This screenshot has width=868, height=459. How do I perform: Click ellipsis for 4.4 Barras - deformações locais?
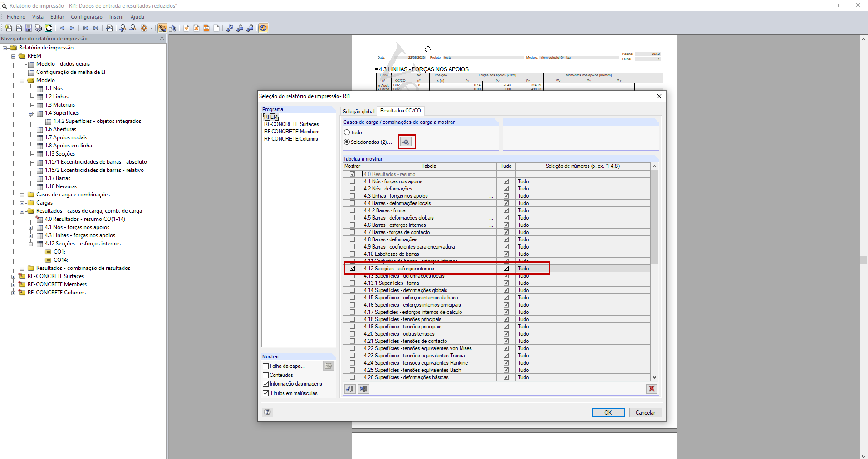491,204
